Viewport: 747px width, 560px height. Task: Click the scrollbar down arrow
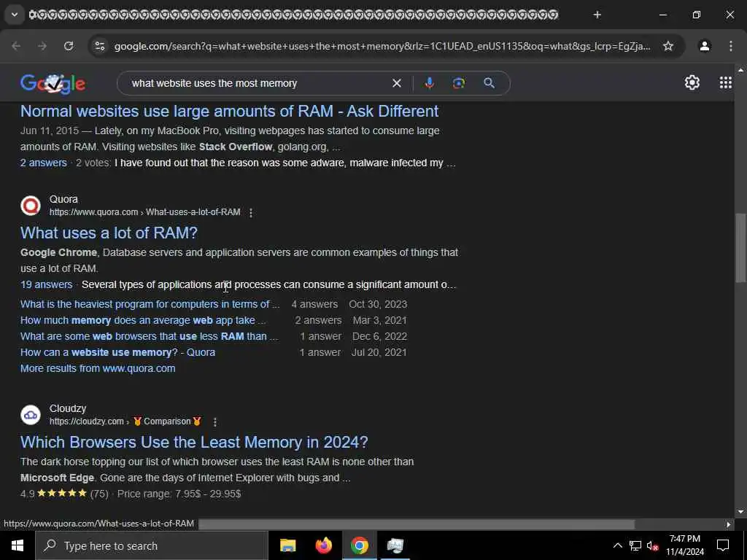click(741, 513)
